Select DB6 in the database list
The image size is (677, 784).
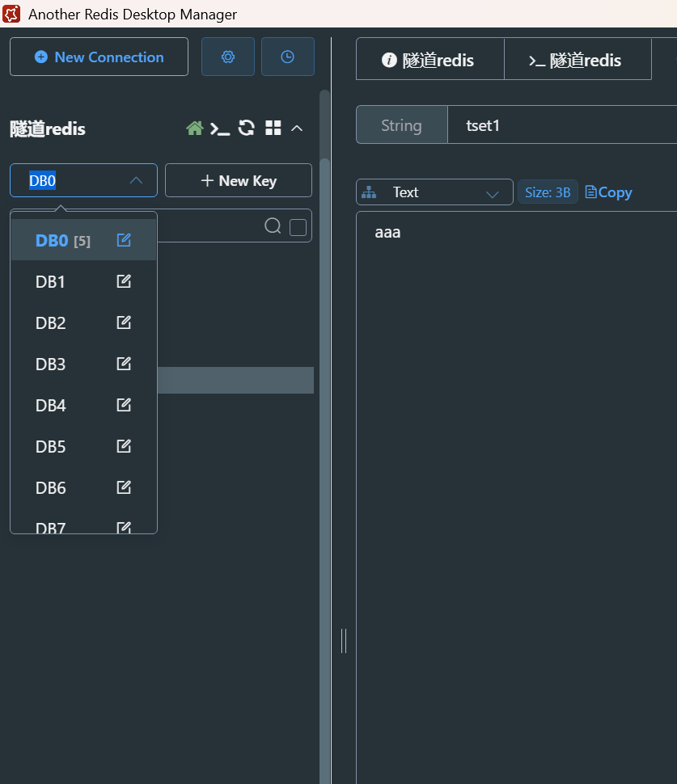[x=83, y=487]
